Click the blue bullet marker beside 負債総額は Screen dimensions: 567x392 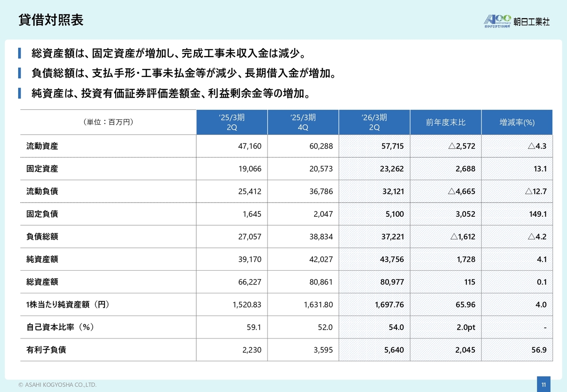[x=19, y=73]
